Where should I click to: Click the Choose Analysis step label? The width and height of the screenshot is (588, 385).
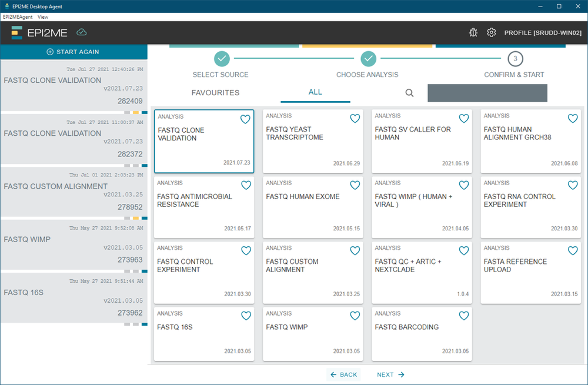[367, 75]
